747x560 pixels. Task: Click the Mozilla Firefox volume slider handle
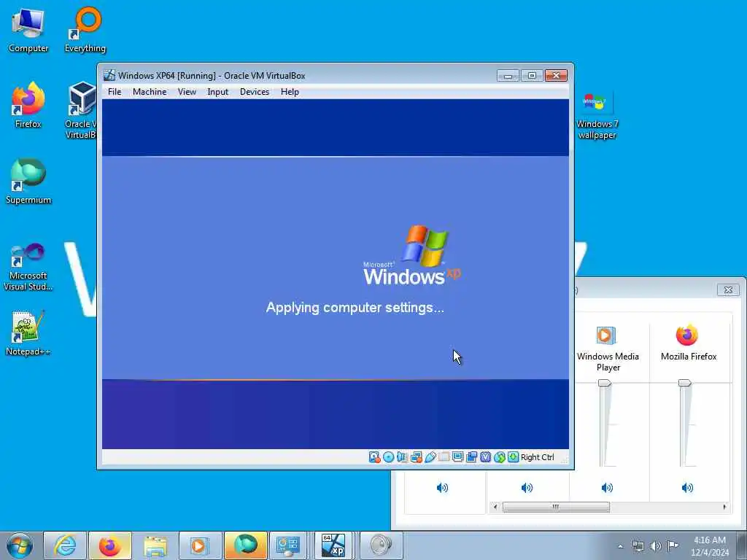click(x=684, y=383)
